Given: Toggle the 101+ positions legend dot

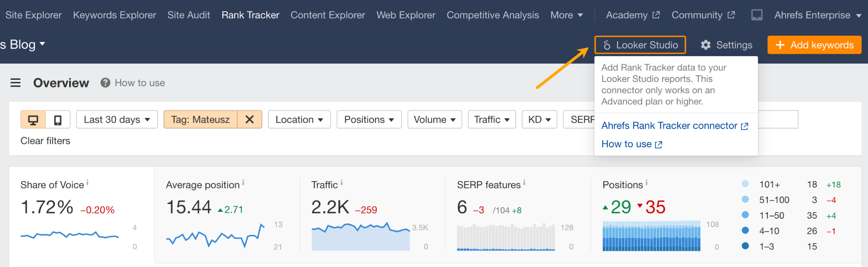Looking at the screenshot, I should pos(745,184).
